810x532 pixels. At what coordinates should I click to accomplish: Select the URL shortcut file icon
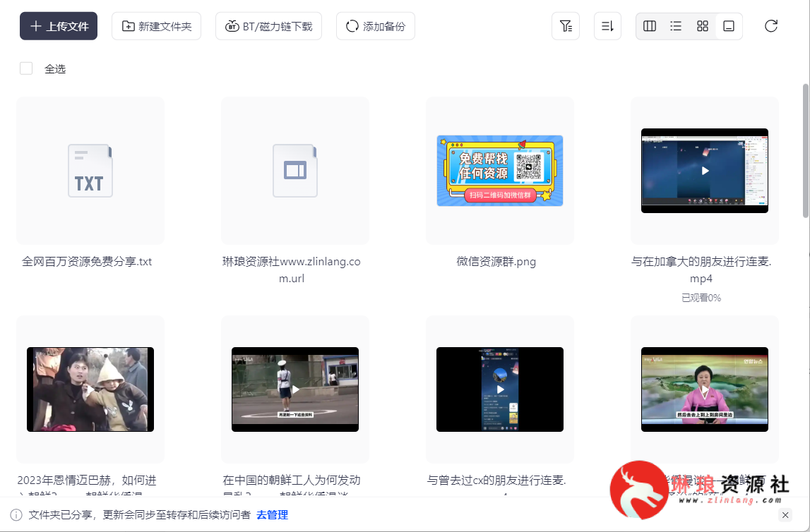pos(295,171)
